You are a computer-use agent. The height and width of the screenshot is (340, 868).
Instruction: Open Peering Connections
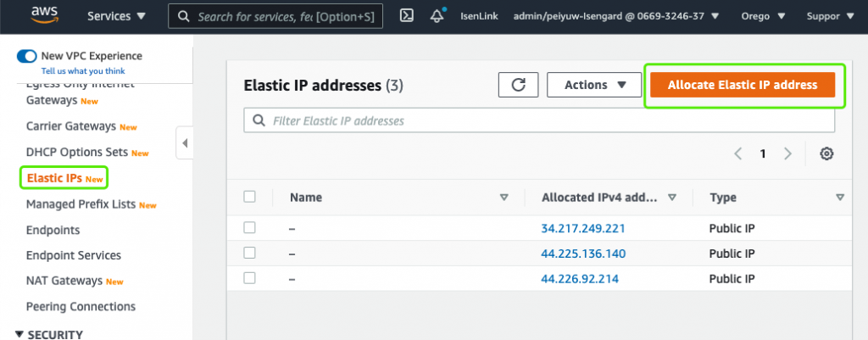[81, 306]
